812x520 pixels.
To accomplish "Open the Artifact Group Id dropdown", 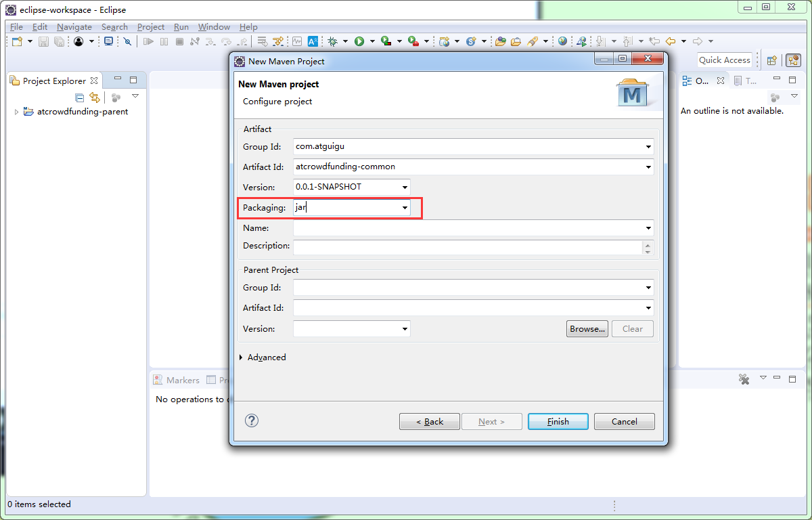I will 648,146.
